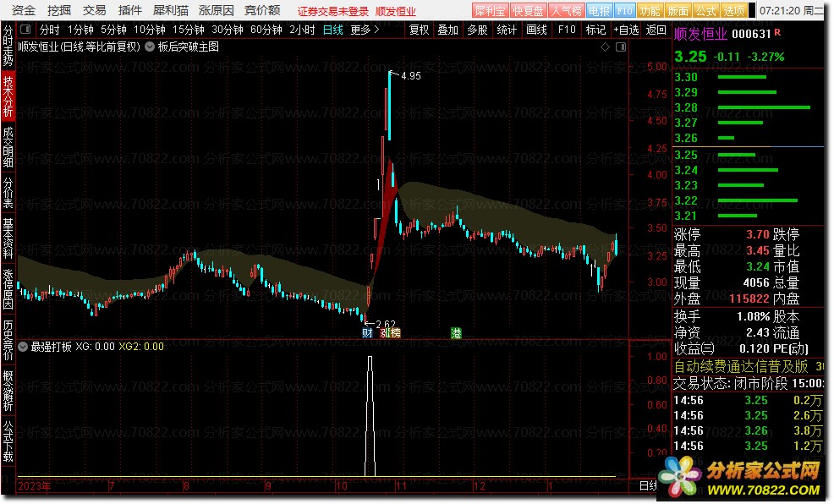The height and width of the screenshot is (504, 834).
Task: Open the 分价表 sidebar tab
Action: [x=8, y=193]
